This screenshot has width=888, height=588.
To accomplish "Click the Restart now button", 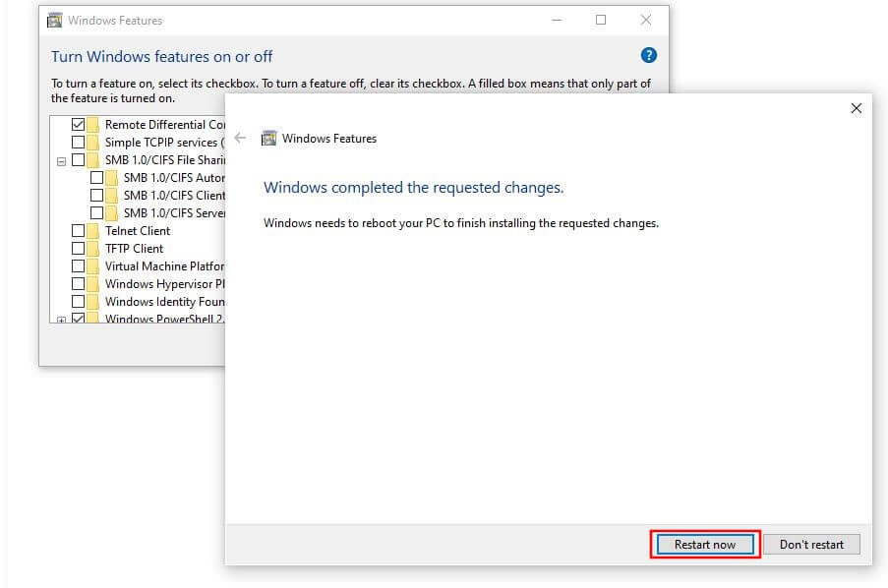I will point(704,545).
